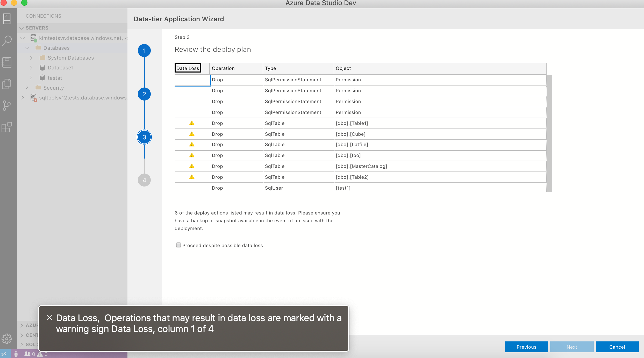Open the Connections view in activity bar
The image size is (644, 358).
(x=7, y=19)
